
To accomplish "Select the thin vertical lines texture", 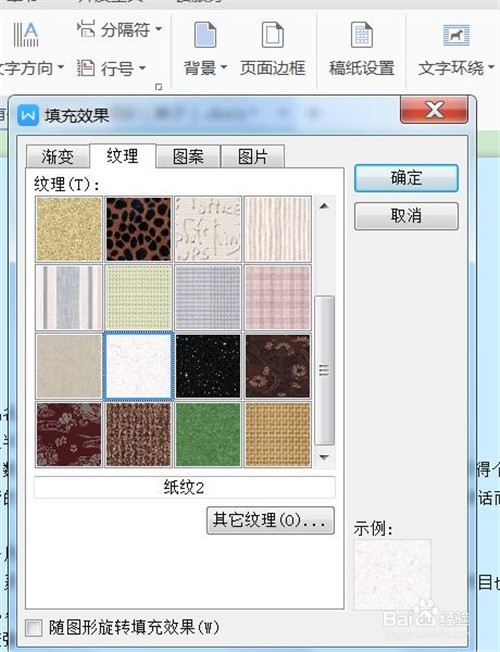I will 278,229.
